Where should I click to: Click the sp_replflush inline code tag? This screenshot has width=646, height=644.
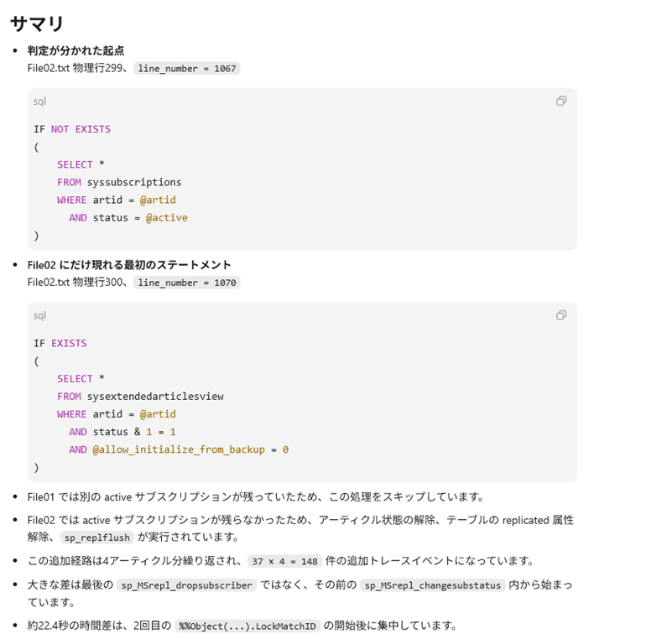click(96, 538)
